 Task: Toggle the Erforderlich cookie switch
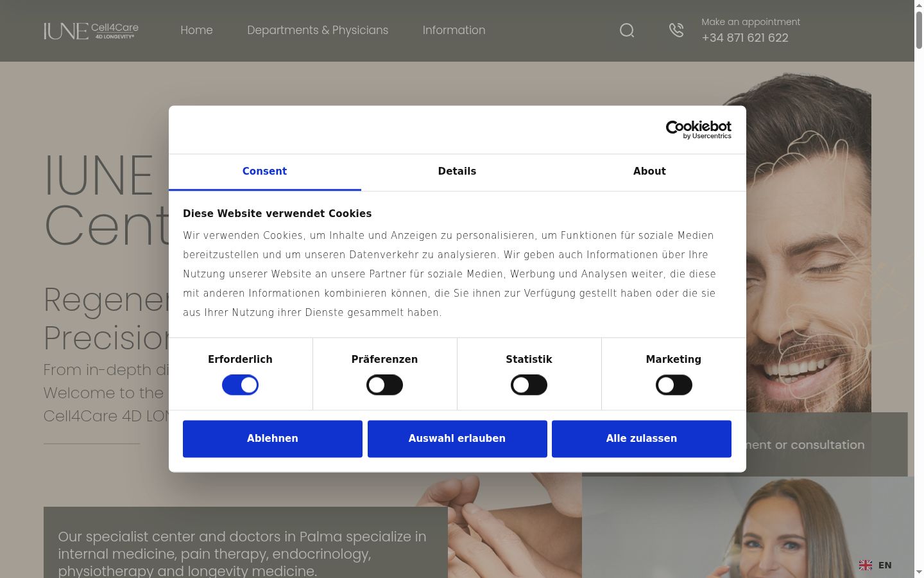pos(240,385)
